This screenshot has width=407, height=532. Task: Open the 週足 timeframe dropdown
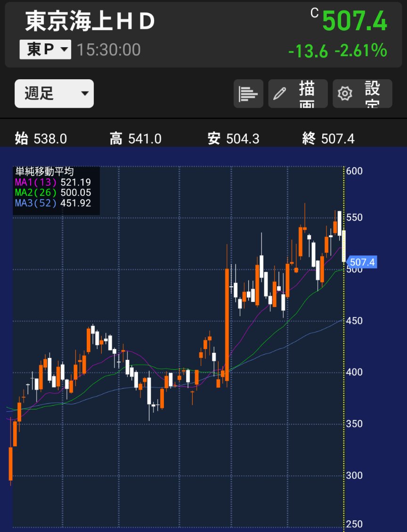tap(54, 94)
